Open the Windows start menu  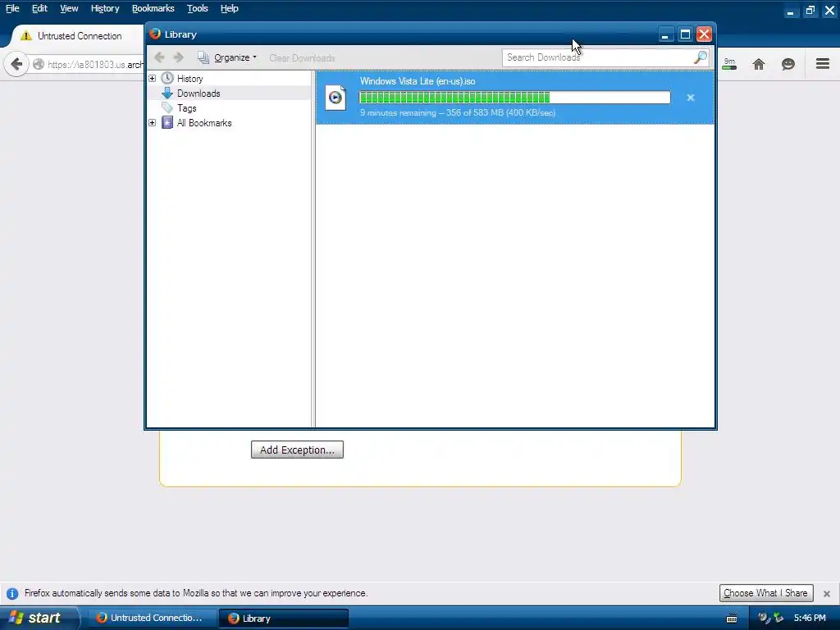39,618
